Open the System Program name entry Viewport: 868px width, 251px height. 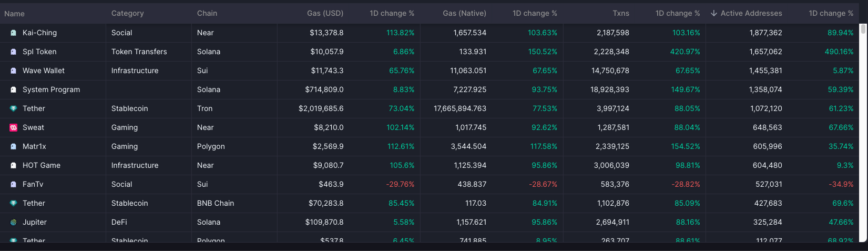(51, 89)
